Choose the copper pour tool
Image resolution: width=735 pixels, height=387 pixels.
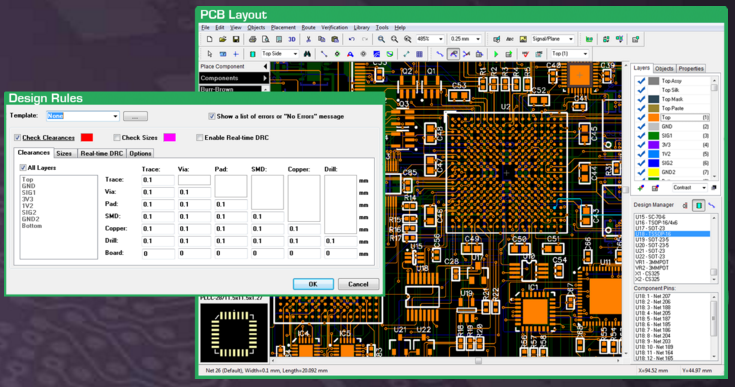pyautogui.click(x=376, y=54)
